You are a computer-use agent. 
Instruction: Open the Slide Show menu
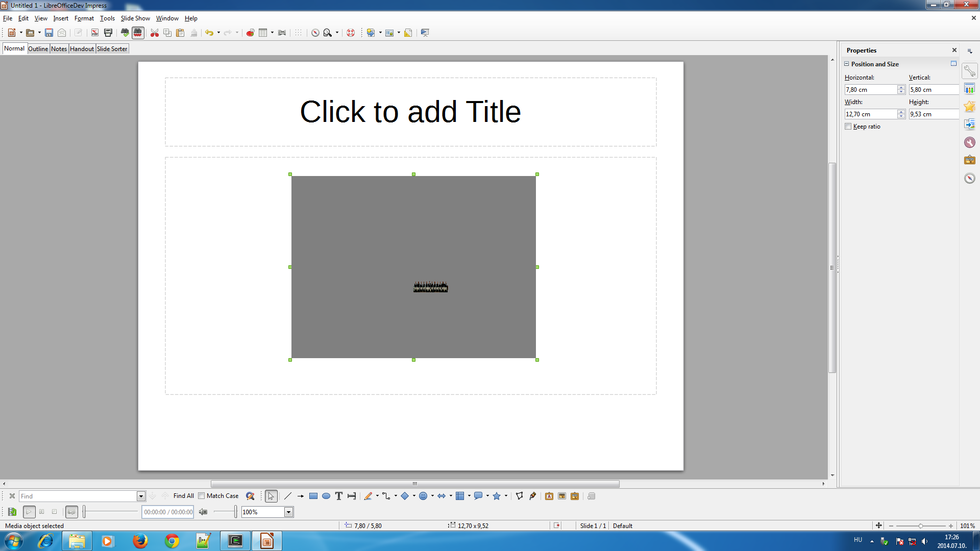tap(135, 18)
